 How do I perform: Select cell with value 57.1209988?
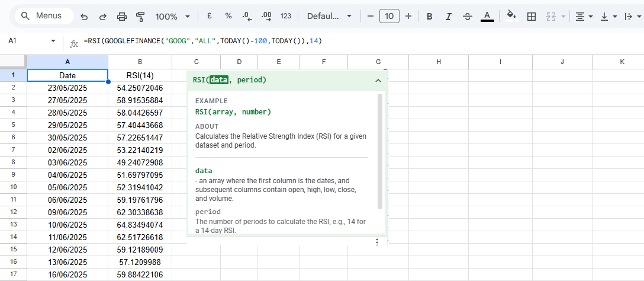[140, 262]
